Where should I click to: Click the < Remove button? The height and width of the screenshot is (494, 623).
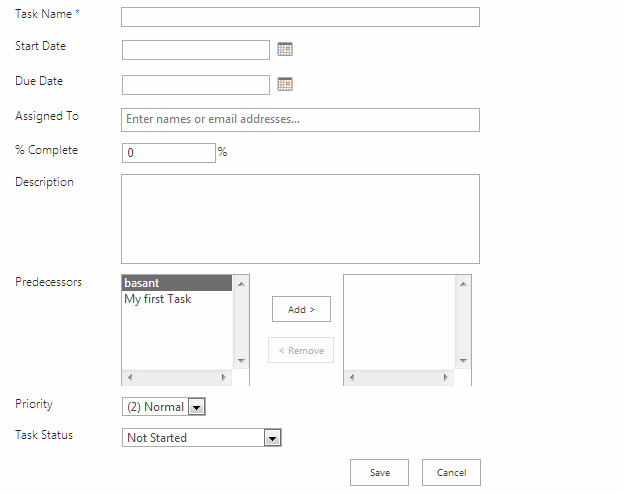[301, 351]
